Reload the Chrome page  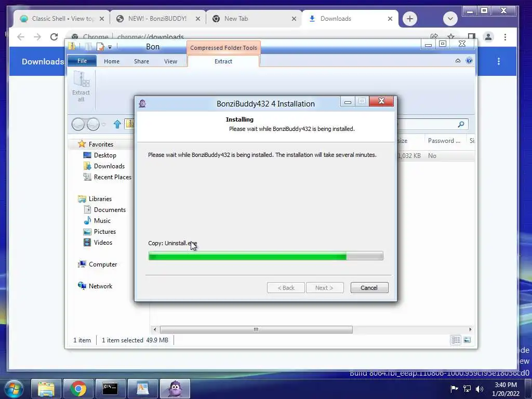54,37
